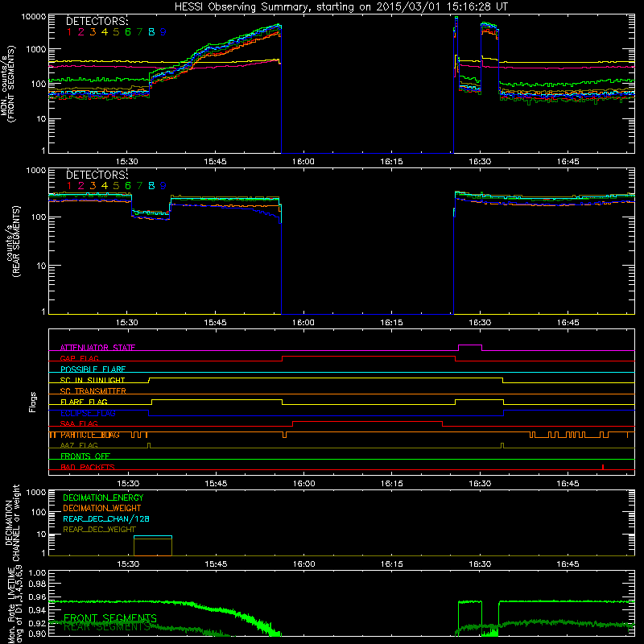This screenshot has height=644, width=644.
Task: Click the 16:00 time label under front segments plot
Action: point(303,162)
